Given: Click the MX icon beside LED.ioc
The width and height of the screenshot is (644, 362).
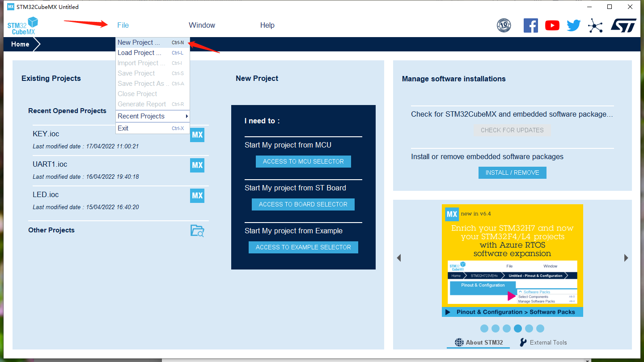Looking at the screenshot, I should pyautogui.click(x=197, y=195).
